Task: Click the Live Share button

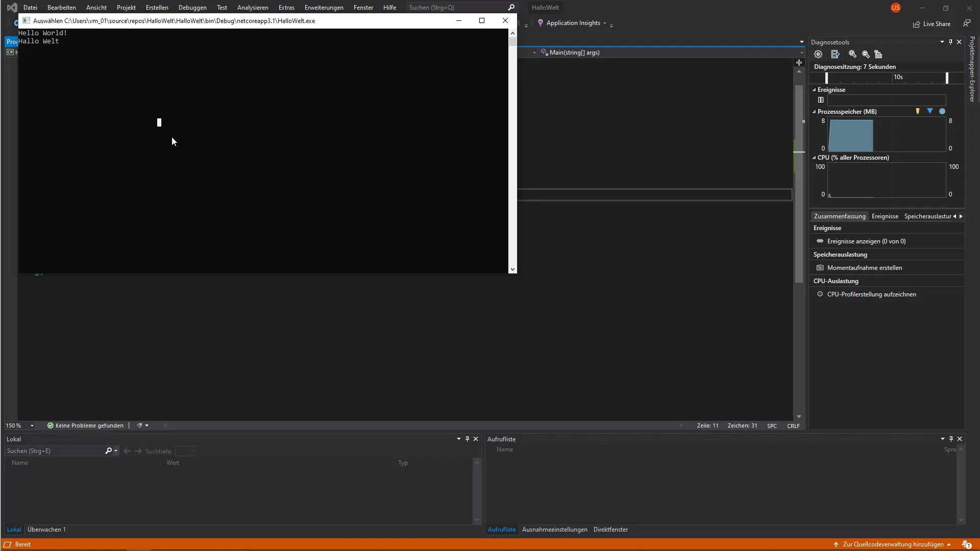Action: [x=932, y=24]
